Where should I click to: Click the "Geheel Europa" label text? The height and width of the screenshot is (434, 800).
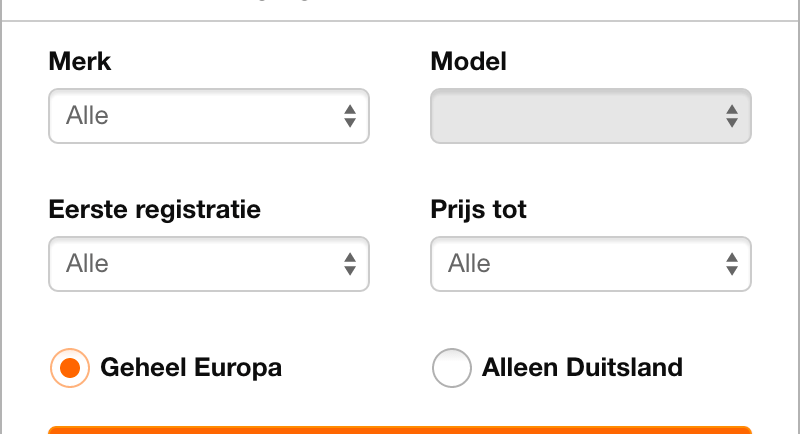(x=191, y=368)
